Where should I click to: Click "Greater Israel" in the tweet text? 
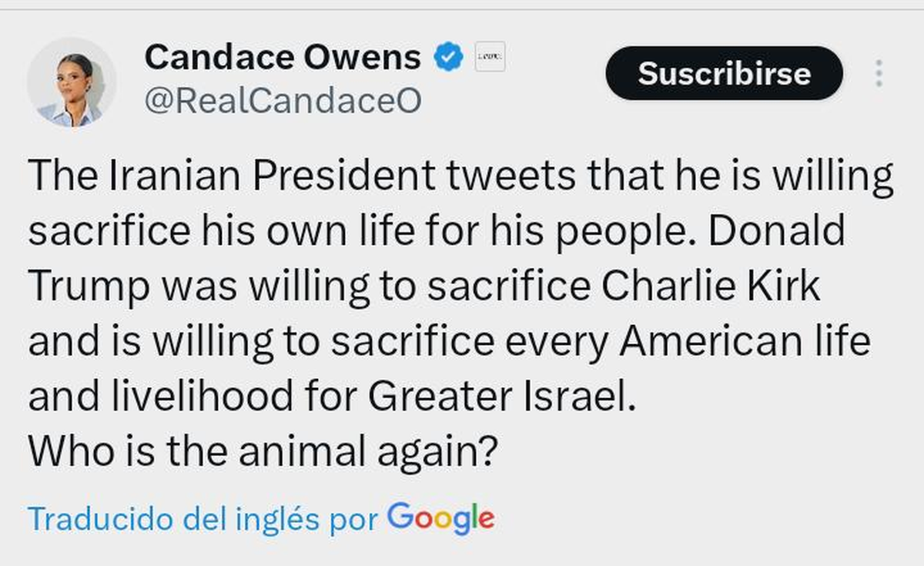[x=502, y=396]
